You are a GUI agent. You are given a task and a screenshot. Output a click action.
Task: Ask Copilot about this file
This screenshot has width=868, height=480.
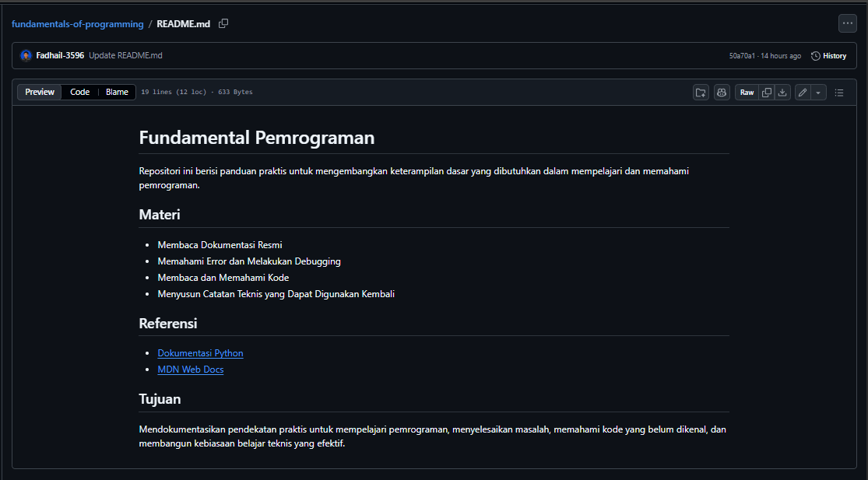pos(722,93)
